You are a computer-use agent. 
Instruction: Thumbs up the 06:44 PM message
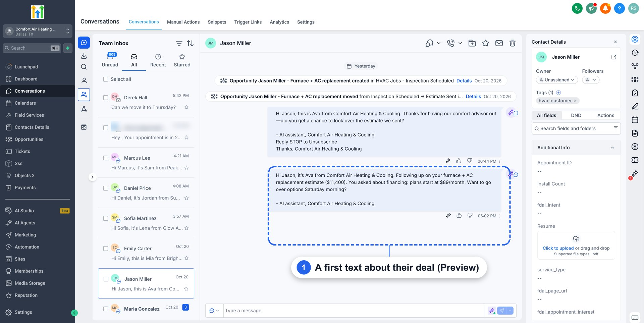pyautogui.click(x=459, y=161)
